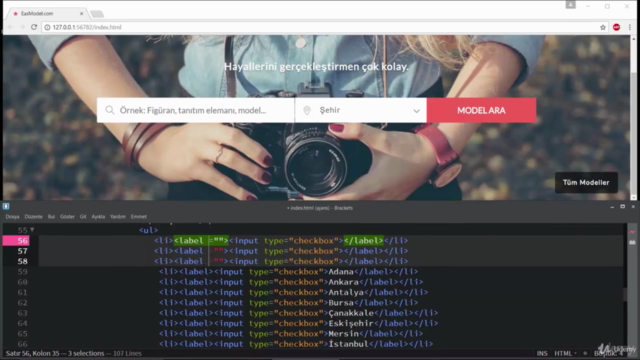This screenshot has height=360, width=640.
Task: Click the web page vertical scrollbar
Action: tap(633, 118)
